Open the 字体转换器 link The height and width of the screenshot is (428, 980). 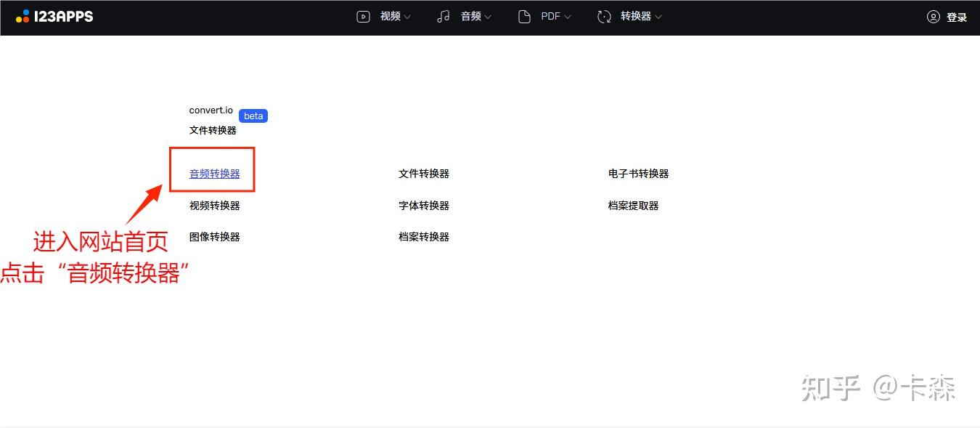424,206
